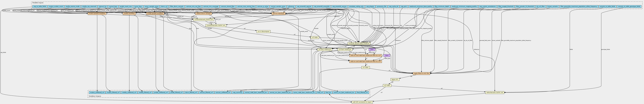Click the vep_to_table_fields input node
The height and width of the screenshot is (104, 644).
point(40,6)
